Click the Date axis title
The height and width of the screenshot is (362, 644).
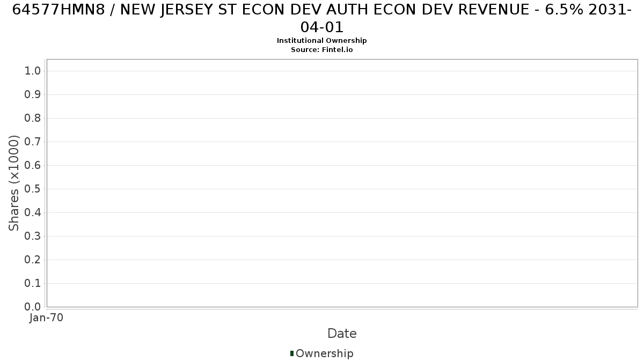coord(342,334)
